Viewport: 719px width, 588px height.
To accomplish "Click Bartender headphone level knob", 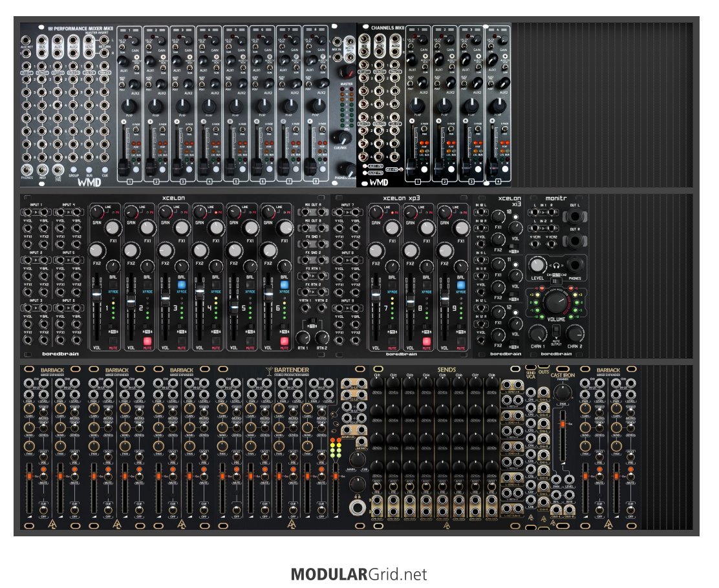I will 357,484.
